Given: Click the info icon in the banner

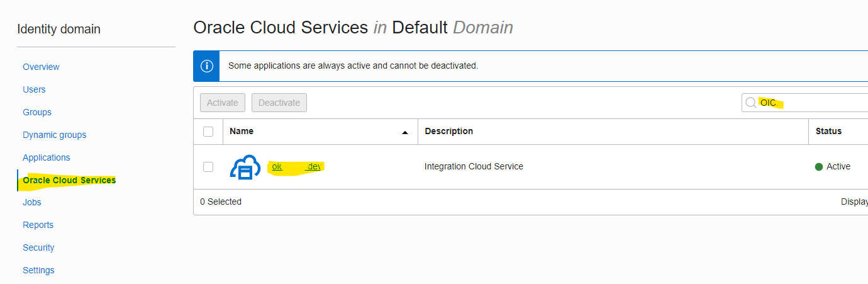Looking at the screenshot, I should coord(206,66).
